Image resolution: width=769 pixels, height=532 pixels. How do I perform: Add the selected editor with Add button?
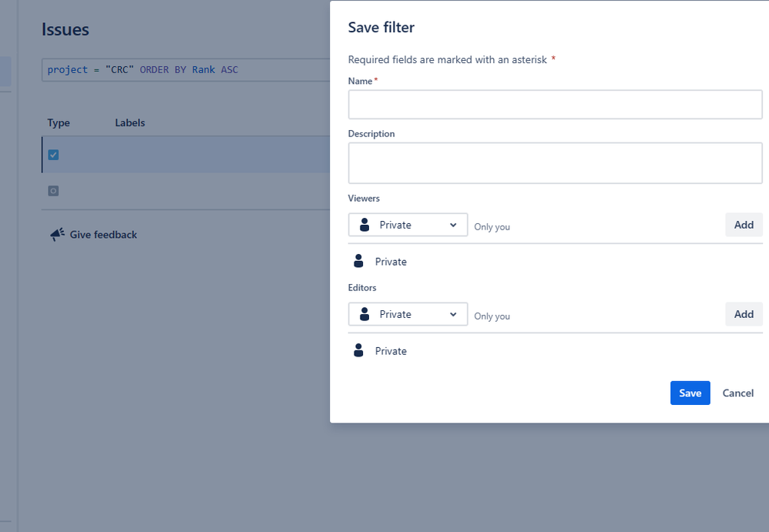click(x=744, y=314)
